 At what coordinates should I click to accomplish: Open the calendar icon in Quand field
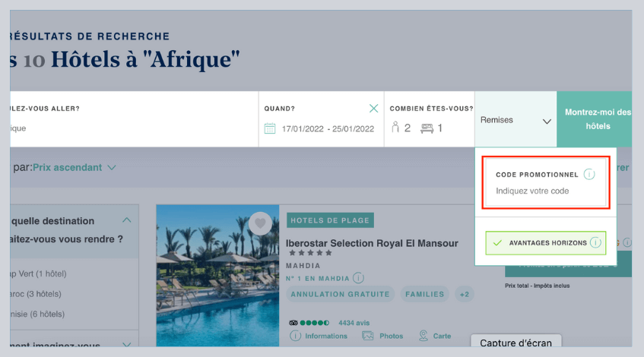click(x=269, y=128)
